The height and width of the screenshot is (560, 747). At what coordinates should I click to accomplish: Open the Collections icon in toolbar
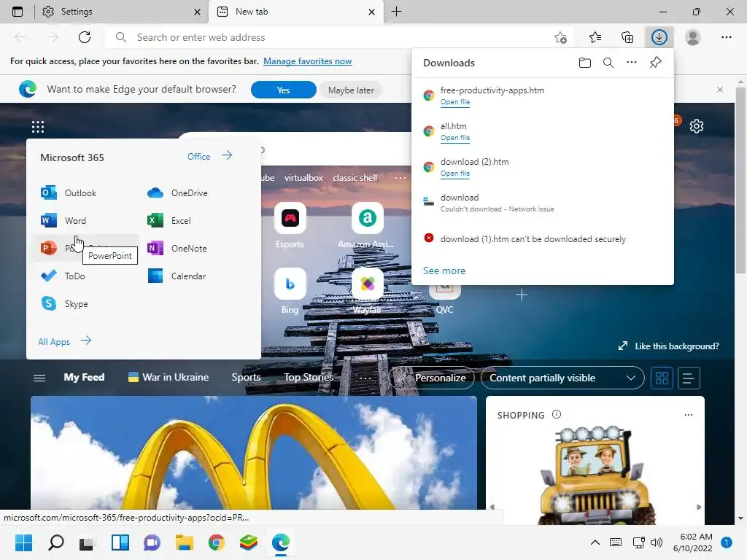point(627,37)
